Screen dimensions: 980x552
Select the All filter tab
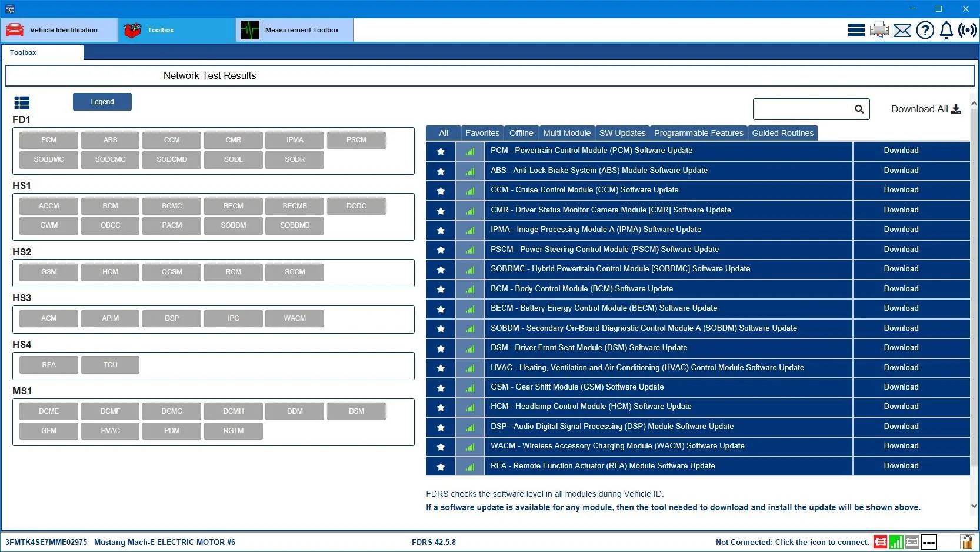[444, 133]
